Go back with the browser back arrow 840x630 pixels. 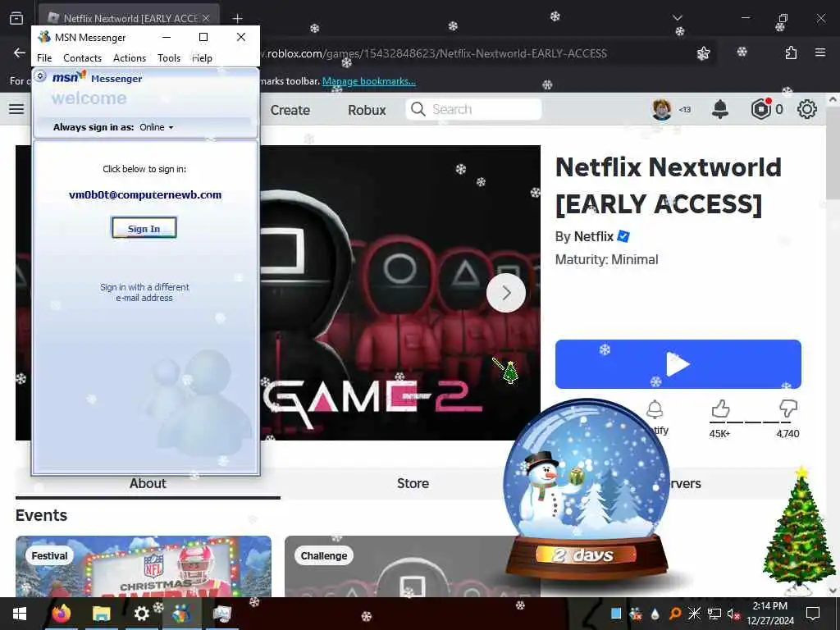pyautogui.click(x=20, y=53)
